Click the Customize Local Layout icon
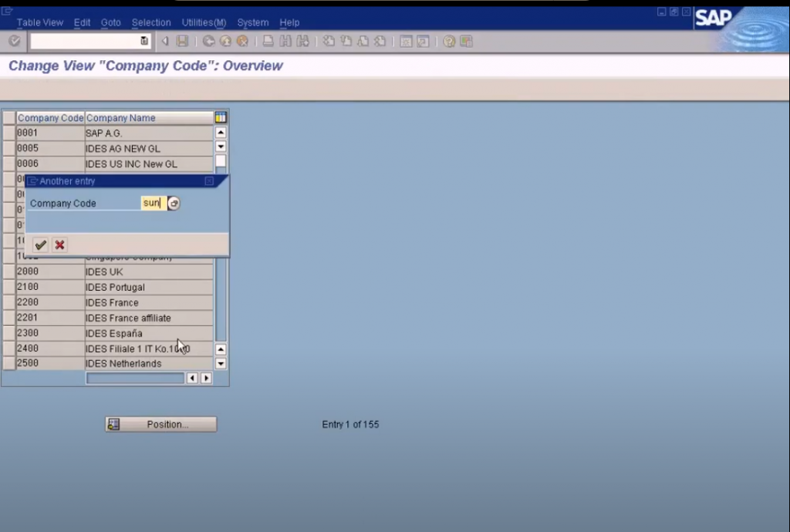The width and height of the screenshot is (790, 532). tap(466, 42)
